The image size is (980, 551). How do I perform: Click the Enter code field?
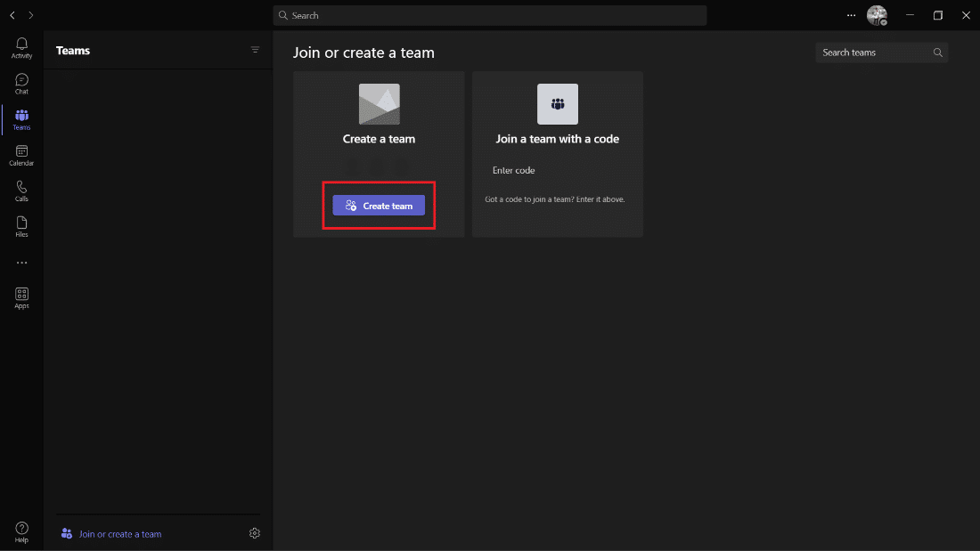pyautogui.click(x=556, y=170)
